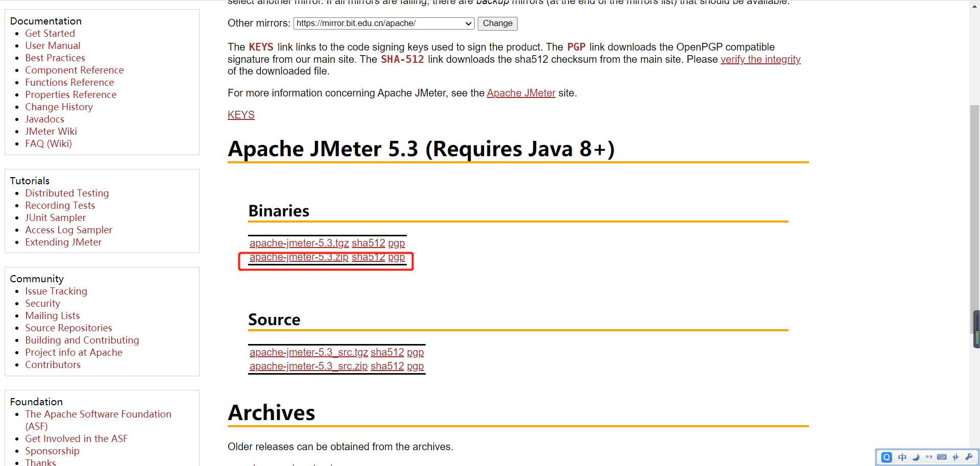Open FAQ (Wiki) link
The height and width of the screenshot is (466, 980).
pos(48,143)
